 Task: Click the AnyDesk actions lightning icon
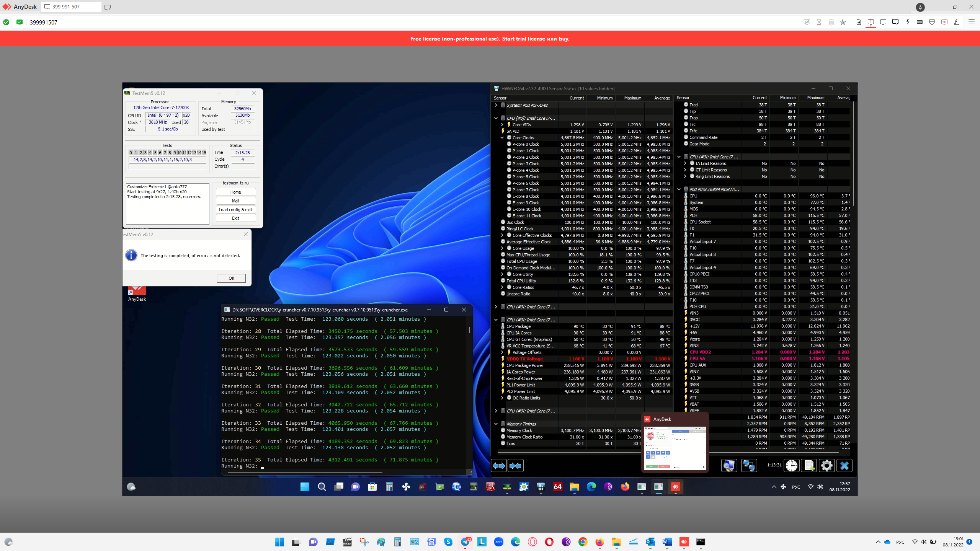pos(907,22)
